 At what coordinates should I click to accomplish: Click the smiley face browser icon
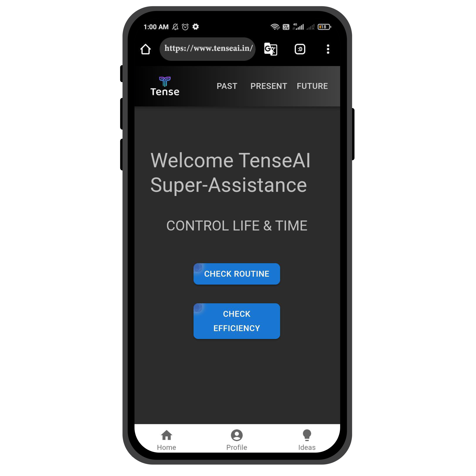tap(300, 48)
